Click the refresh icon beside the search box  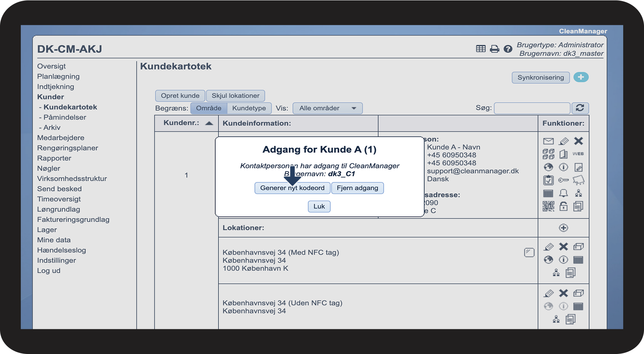(x=580, y=108)
